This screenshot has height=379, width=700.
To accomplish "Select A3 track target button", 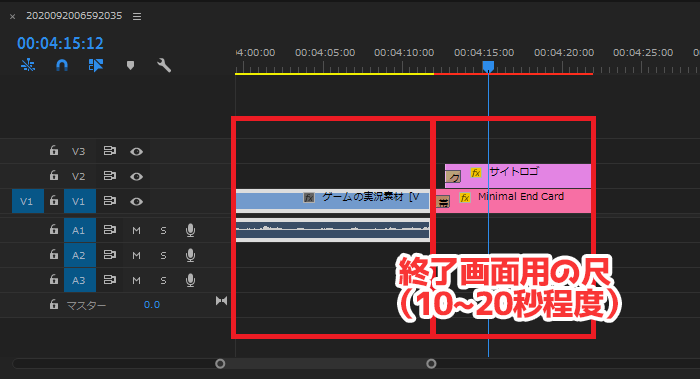I will tap(79, 280).
